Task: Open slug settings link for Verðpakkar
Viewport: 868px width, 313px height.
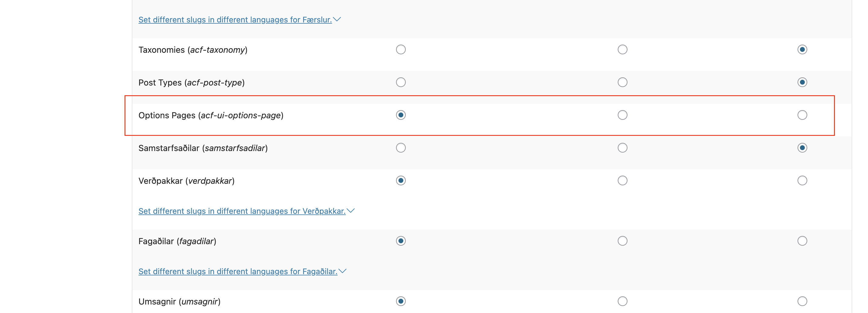Action: tap(242, 211)
